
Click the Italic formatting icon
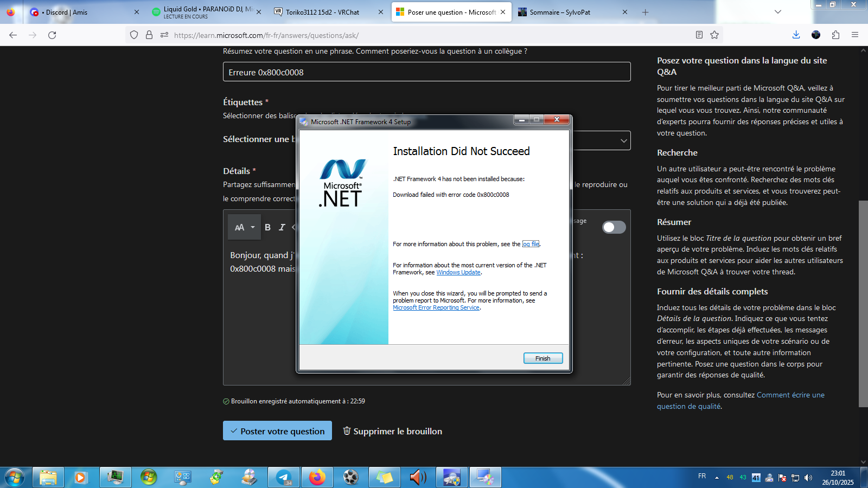click(x=282, y=228)
